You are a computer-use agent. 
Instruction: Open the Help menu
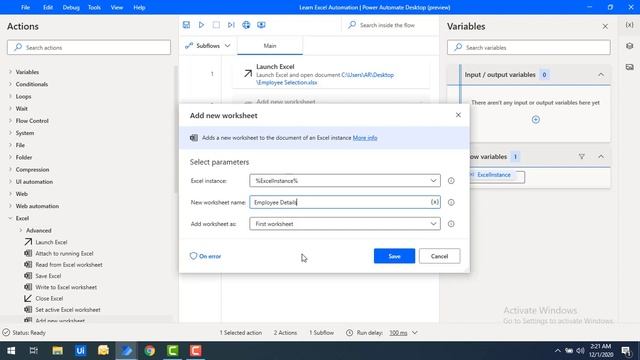(x=139, y=7)
